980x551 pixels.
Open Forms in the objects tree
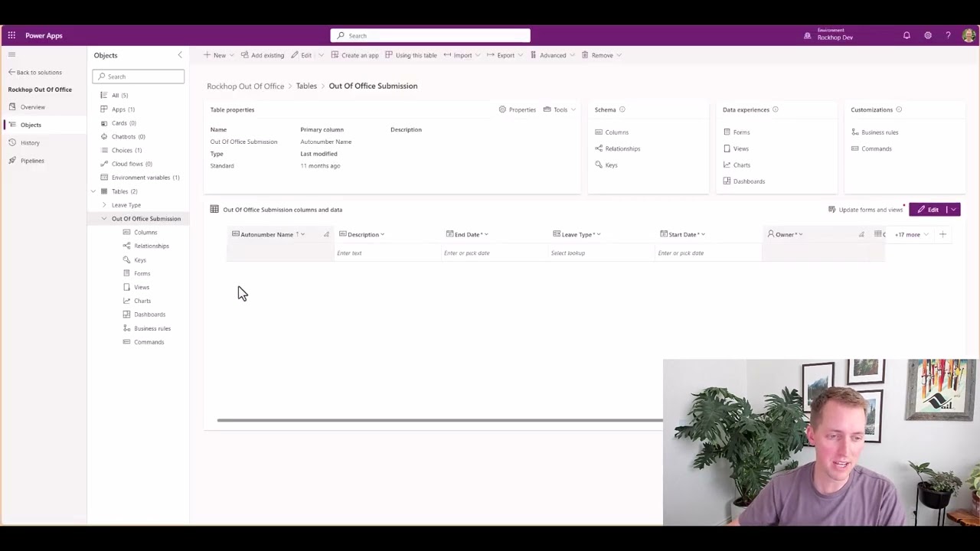click(x=137, y=273)
